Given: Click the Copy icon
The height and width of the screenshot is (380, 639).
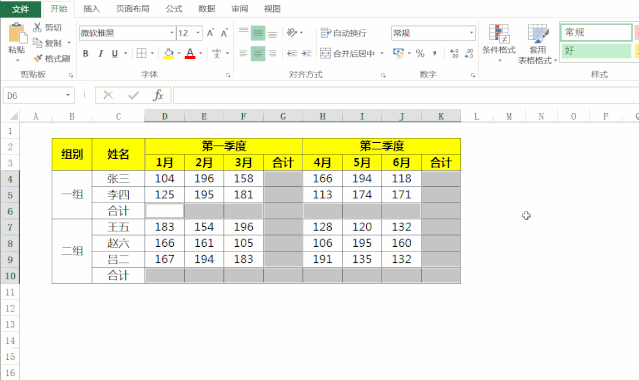Looking at the screenshot, I should tap(37, 42).
